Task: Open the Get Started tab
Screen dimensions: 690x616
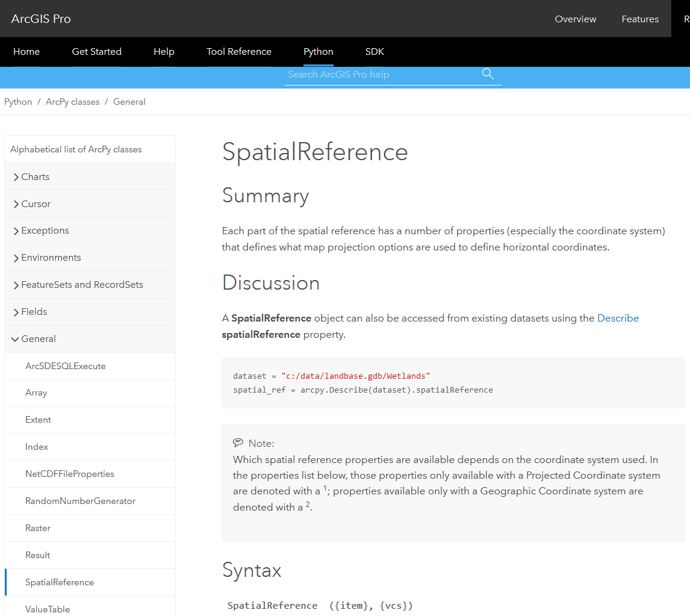Action: click(x=96, y=51)
